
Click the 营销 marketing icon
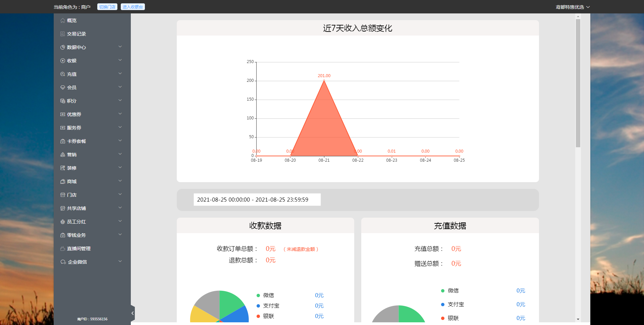[x=63, y=155]
